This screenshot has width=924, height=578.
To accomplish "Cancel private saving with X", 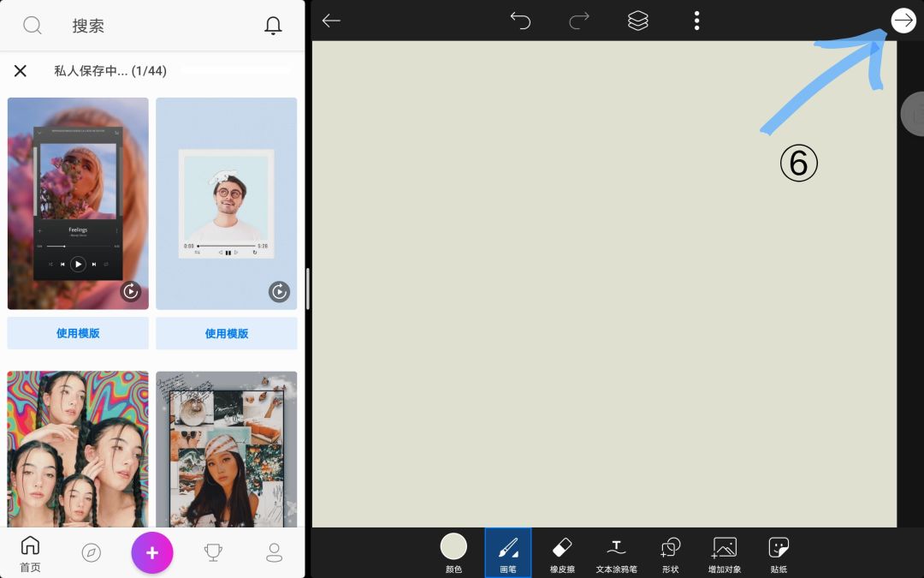I will [20, 71].
